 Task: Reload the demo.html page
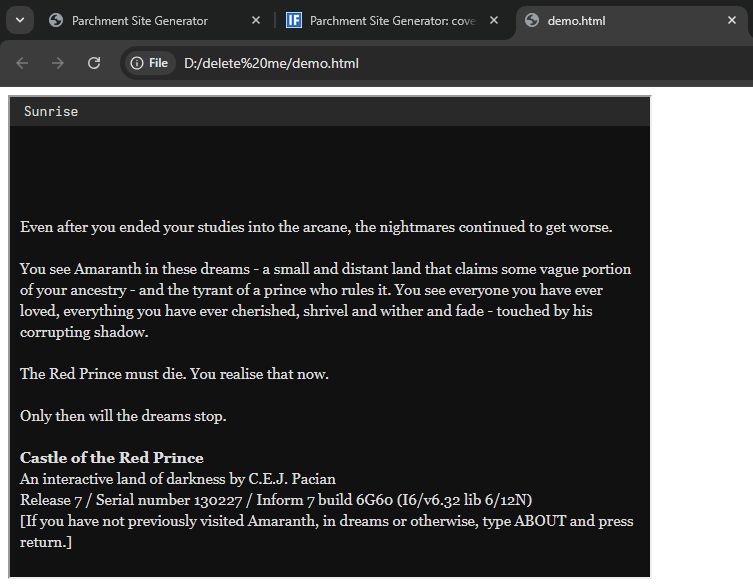(x=94, y=63)
